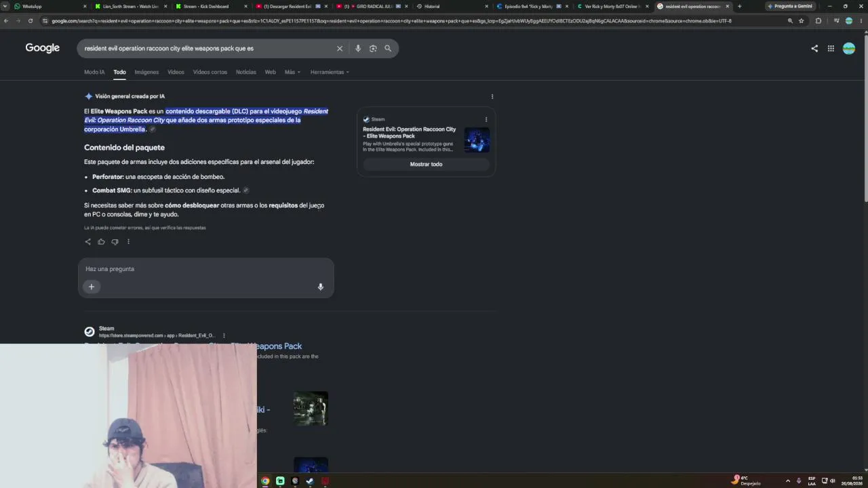Click into the Google search field
This screenshot has height=488, width=868.
click(207, 48)
